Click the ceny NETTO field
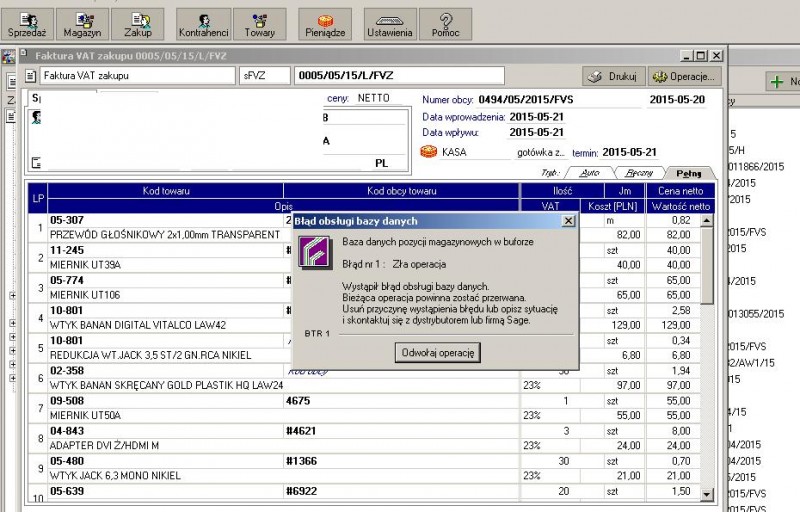Image resolution: width=800 pixels, height=512 pixels. point(379,98)
